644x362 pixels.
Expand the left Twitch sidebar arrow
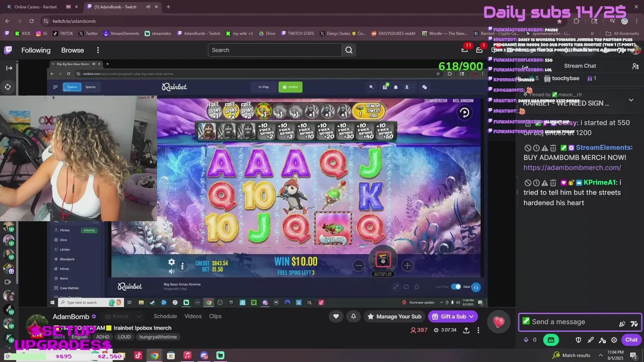click(9, 68)
